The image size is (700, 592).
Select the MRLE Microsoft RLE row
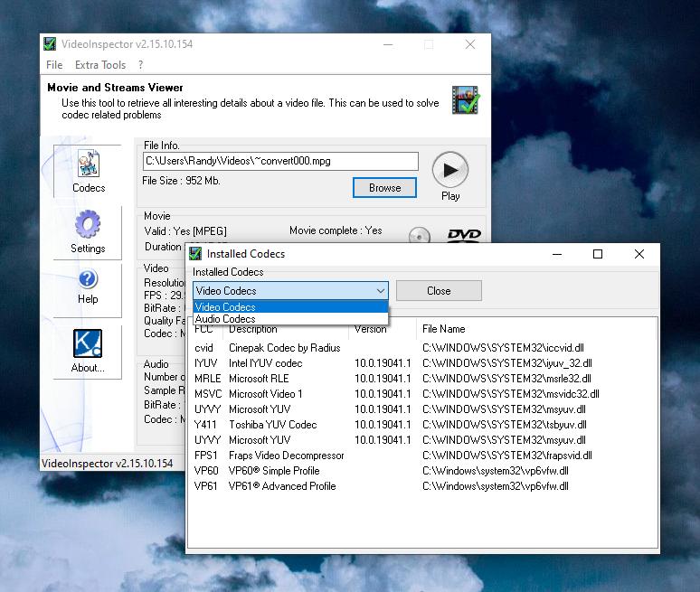pyautogui.click(x=422, y=379)
